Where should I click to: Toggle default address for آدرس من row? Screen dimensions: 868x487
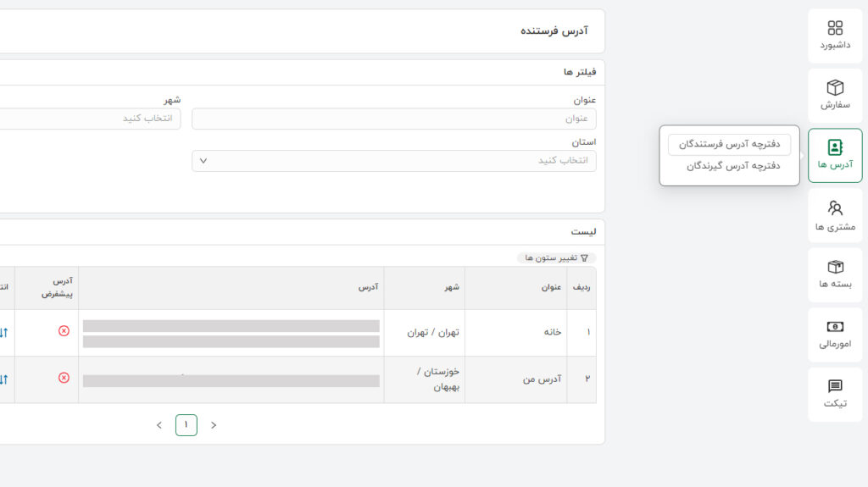tap(64, 378)
